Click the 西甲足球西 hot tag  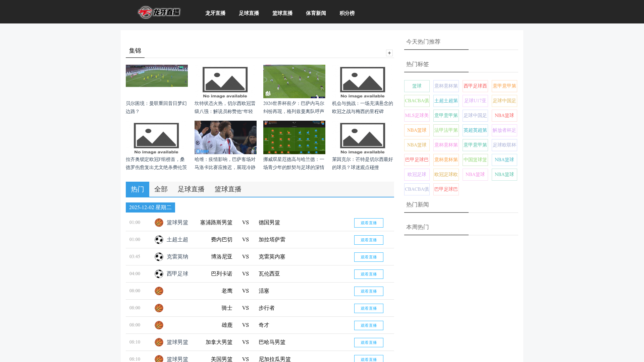pyautogui.click(x=475, y=86)
